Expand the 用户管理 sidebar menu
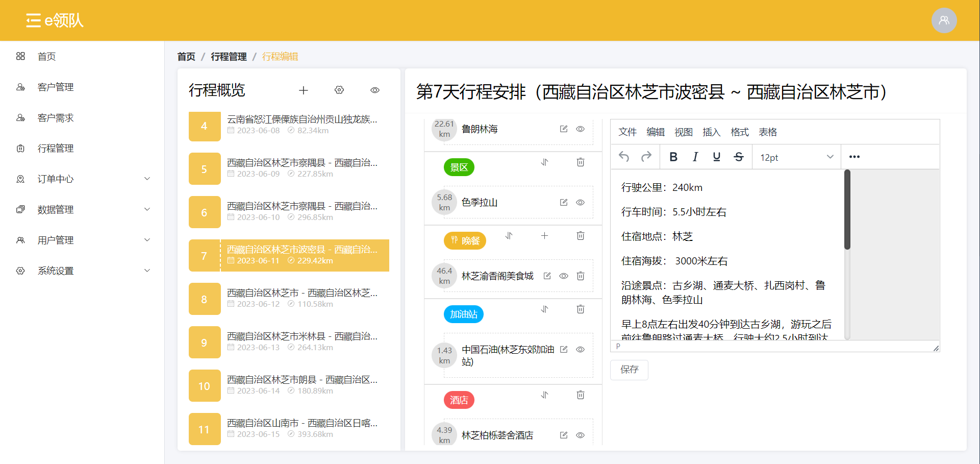Viewport: 980px width, 464px height. 82,240
